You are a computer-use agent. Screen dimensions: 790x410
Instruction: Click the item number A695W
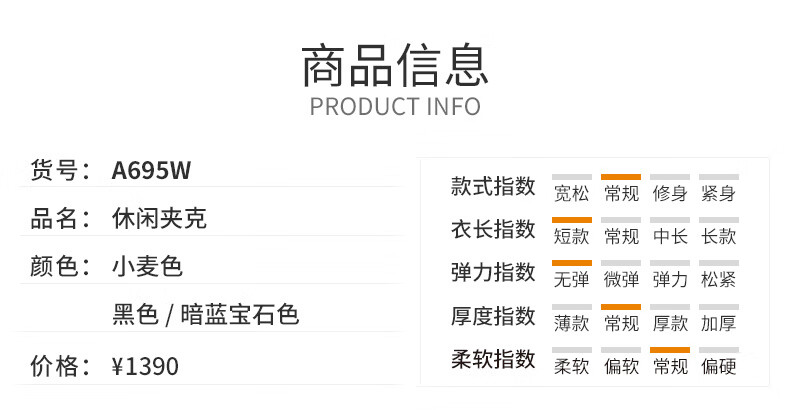[151, 170]
